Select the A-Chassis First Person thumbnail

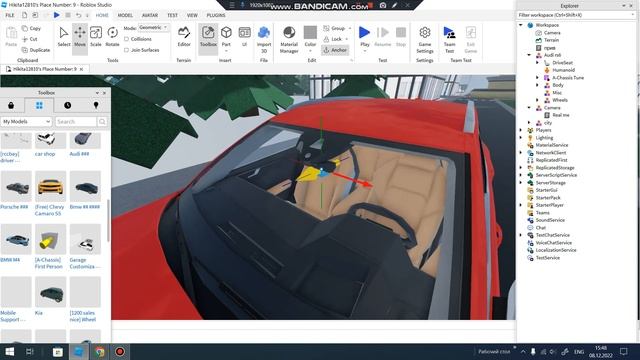click(x=50, y=240)
